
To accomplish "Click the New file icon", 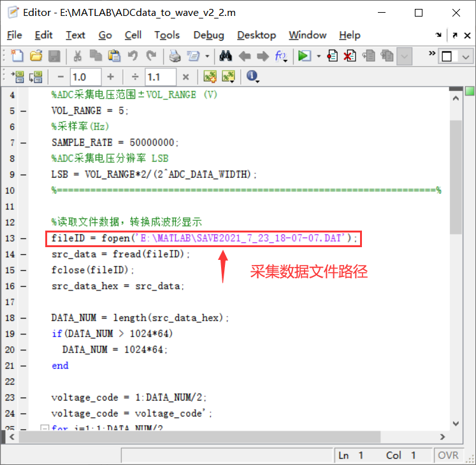I will click(x=18, y=56).
